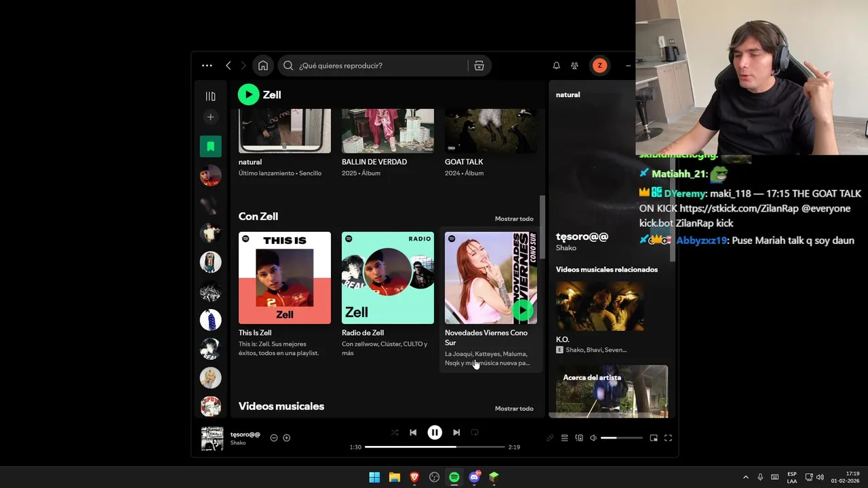Seek on the song progress bar
The height and width of the screenshot is (488, 868).
pos(435,447)
